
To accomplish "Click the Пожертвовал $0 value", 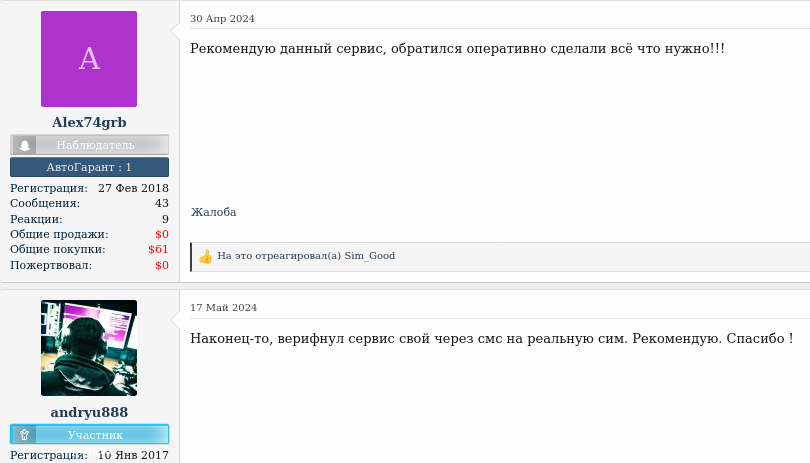I will point(162,265).
